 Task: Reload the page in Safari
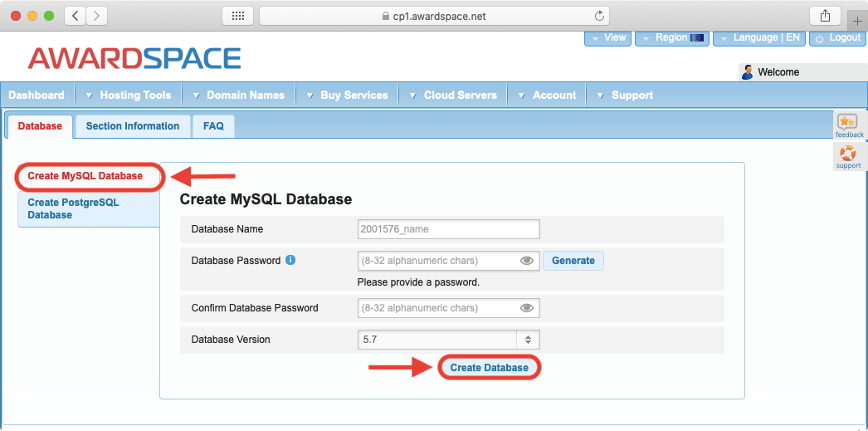598,16
